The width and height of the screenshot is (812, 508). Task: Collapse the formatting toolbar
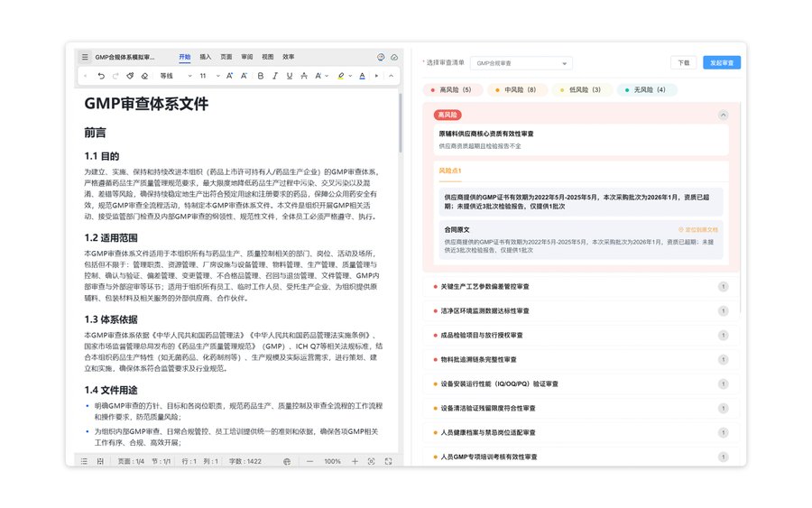click(x=391, y=76)
